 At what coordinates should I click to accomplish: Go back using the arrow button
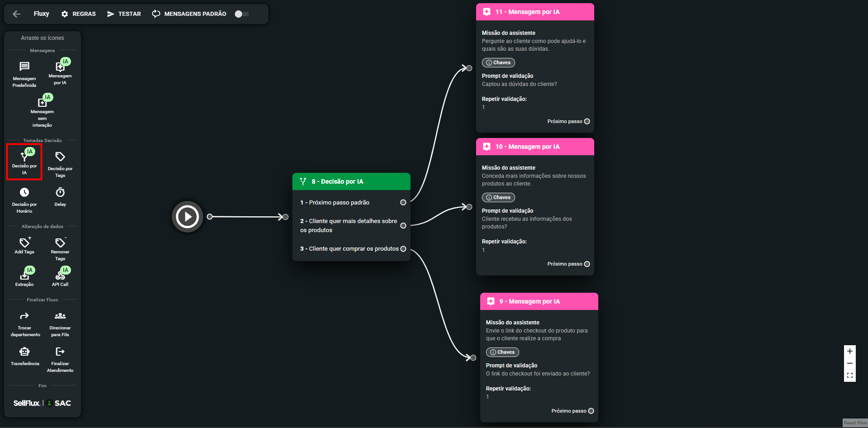(17, 14)
